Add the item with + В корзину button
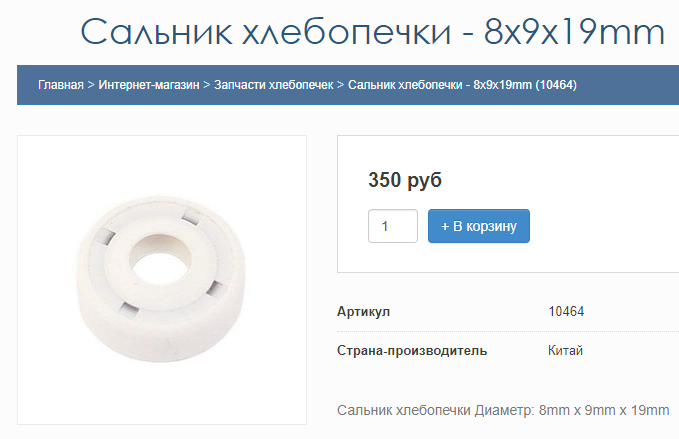This screenshot has height=439, width=679. [479, 226]
